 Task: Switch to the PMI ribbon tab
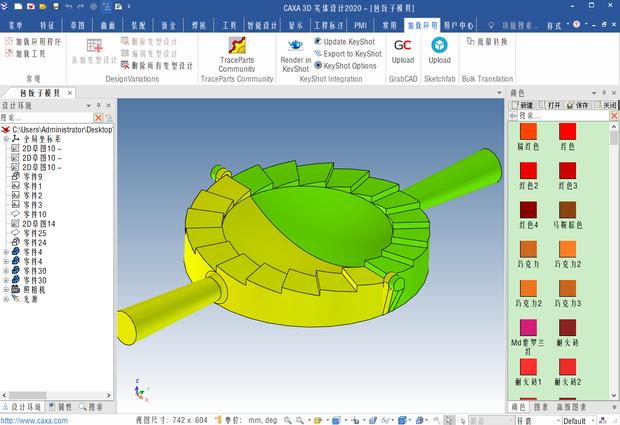360,25
